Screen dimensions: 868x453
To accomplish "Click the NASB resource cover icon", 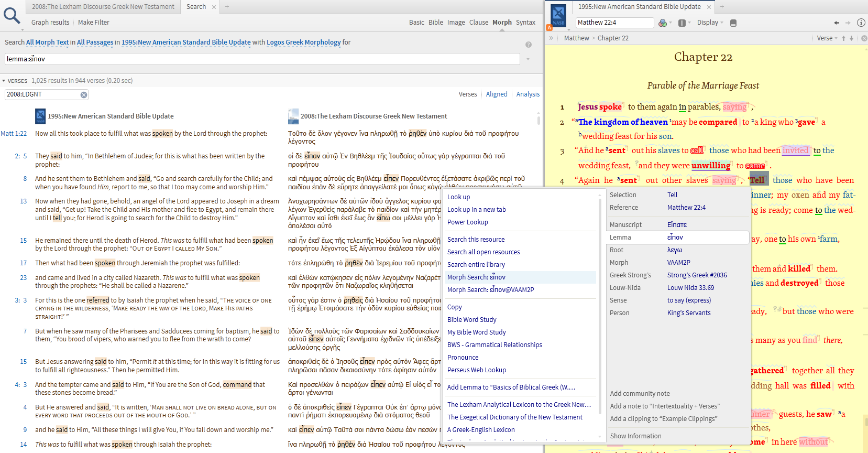I will tap(558, 16).
